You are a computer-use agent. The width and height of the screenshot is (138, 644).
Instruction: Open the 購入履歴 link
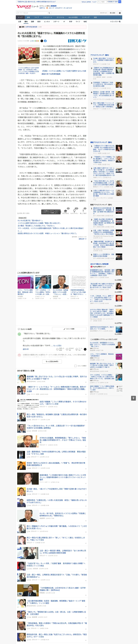(112, 13)
